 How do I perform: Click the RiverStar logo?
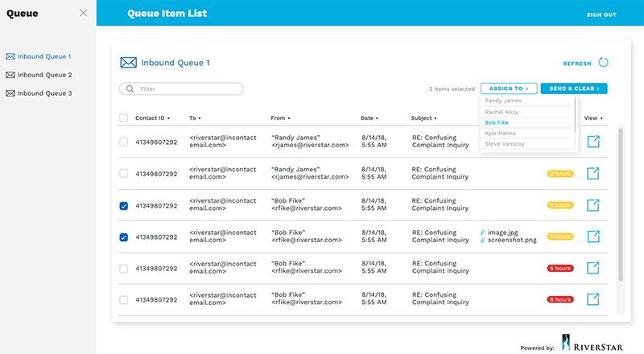point(592,343)
